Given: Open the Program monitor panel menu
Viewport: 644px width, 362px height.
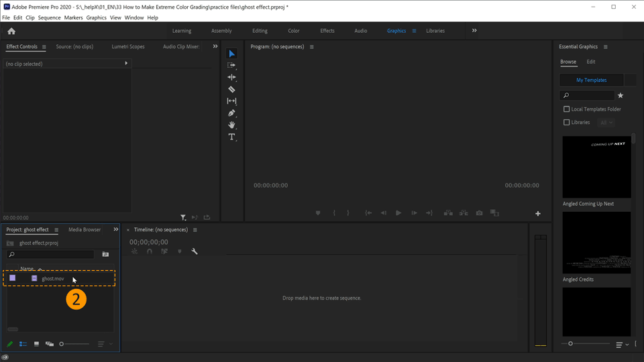Looking at the screenshot, I should [x=312, y=47].
